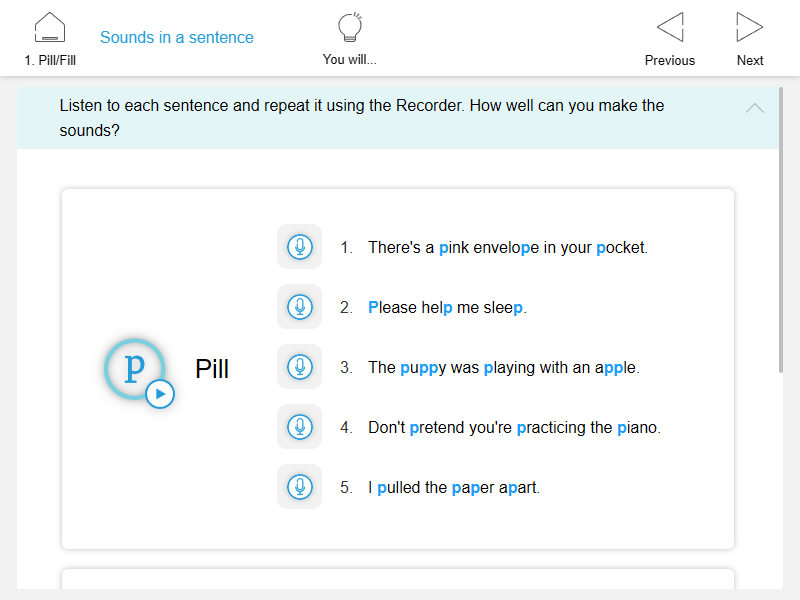Click the 'Listen to each sentence' instruction text
The width and height of the screenshot is (800, 600).
tap(361, 118)
